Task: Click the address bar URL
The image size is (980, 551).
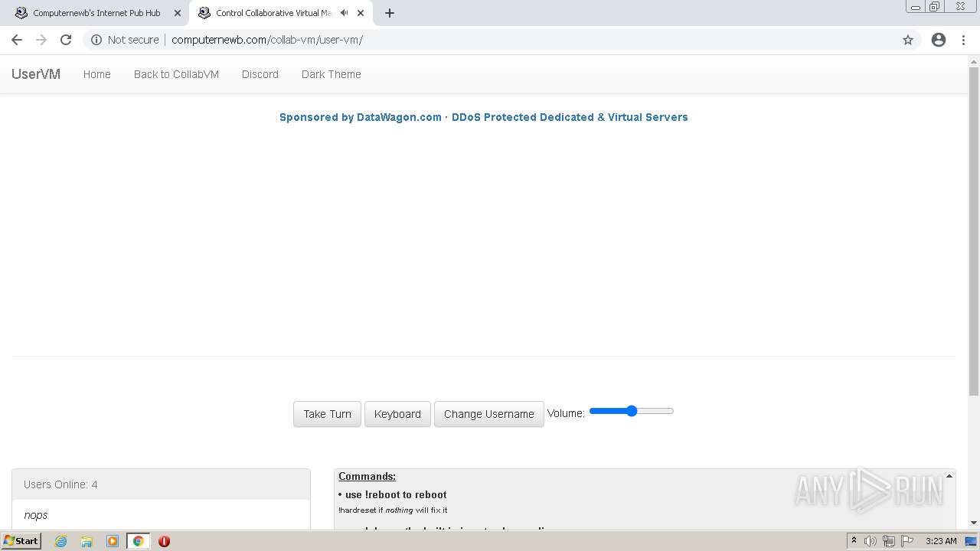Action: [x=267, y=40]
